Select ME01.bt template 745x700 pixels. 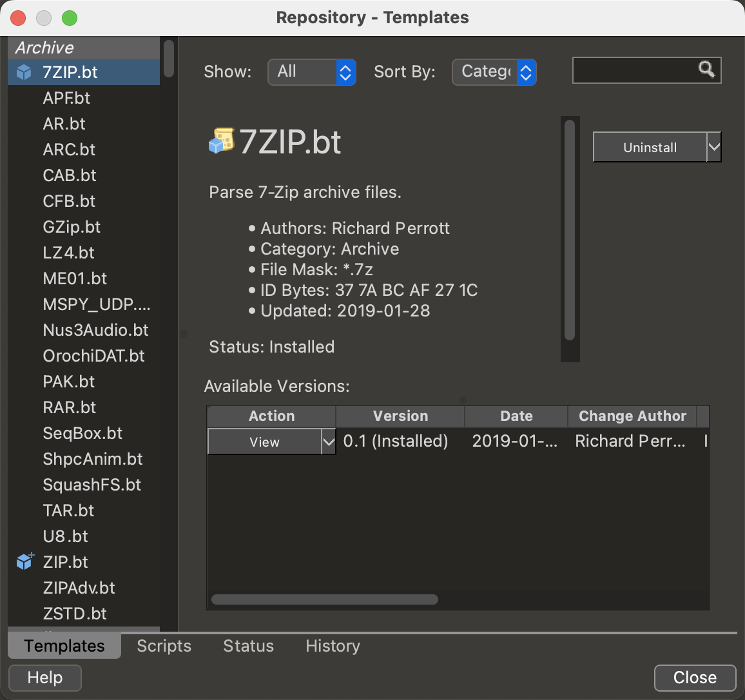(x=84, y=278)
